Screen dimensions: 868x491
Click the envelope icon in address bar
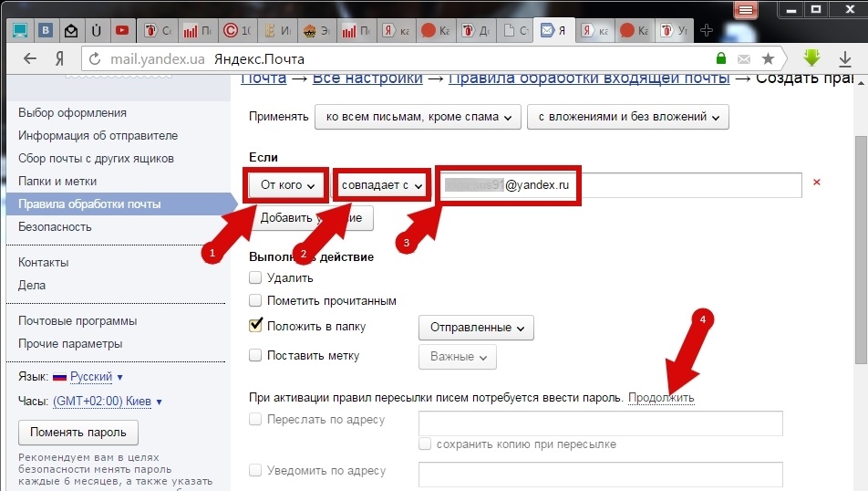click(x=743, y=58)
